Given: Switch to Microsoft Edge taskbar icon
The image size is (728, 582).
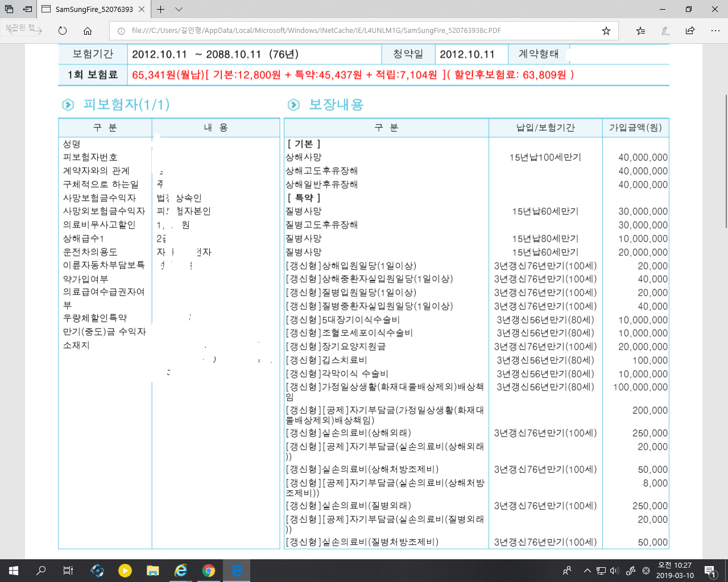Looking at the screenshot, I should click(x=237, y=571).
